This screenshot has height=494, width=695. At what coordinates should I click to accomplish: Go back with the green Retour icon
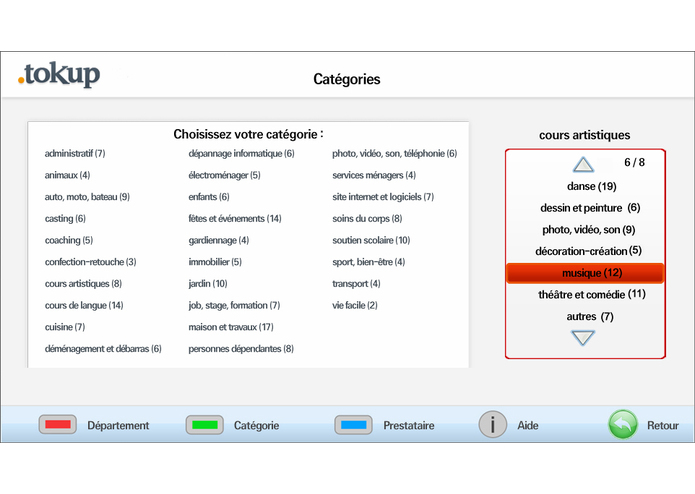[623, 424]
